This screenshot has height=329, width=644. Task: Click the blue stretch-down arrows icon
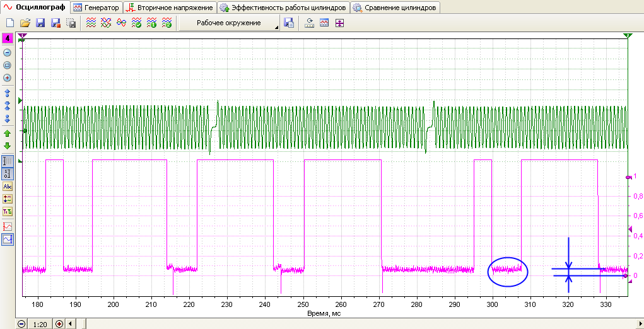[8, 118]
